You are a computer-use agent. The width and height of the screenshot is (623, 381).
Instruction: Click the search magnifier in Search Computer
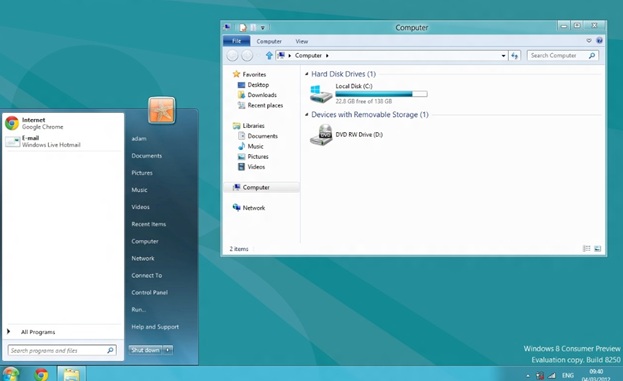point(592,56)
